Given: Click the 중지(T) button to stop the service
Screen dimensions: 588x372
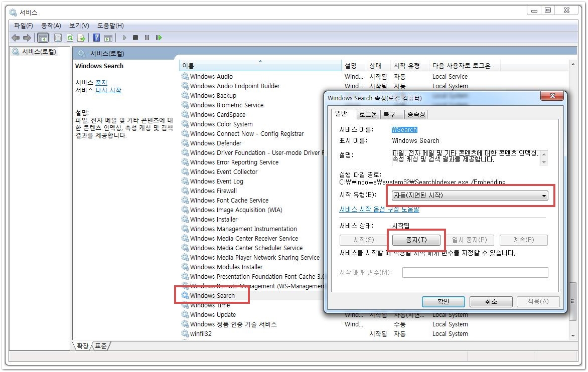Looking at the screenshot, I should 416,240.
